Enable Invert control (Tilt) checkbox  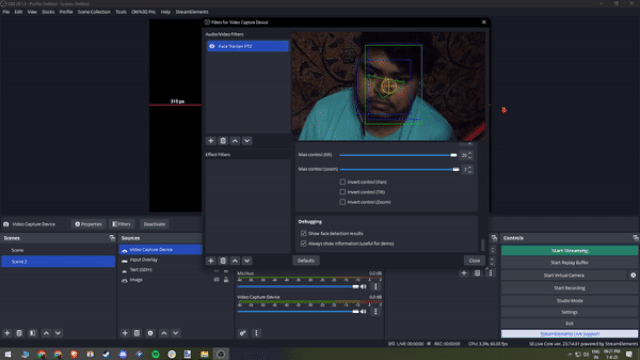click(x=342, y=192)
